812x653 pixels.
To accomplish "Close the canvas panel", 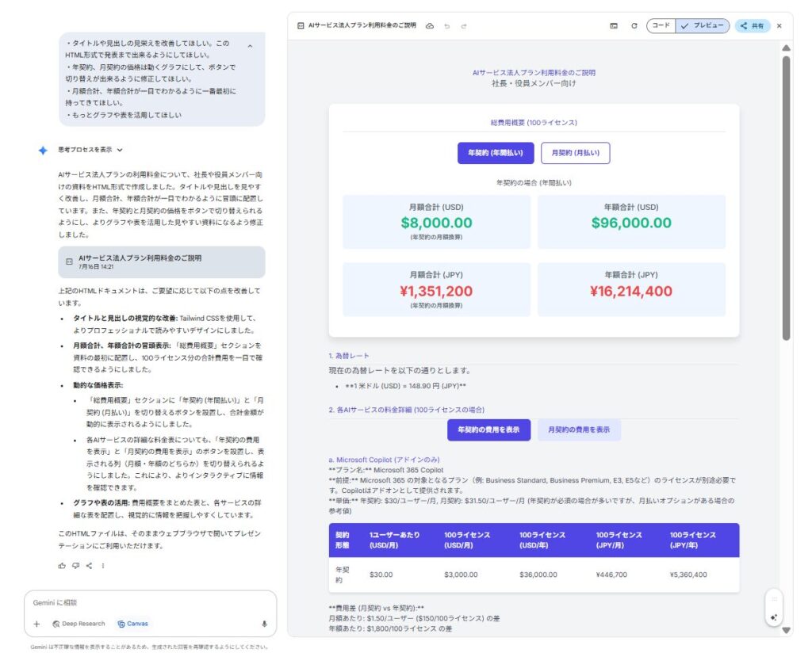I will pos(779,26).
